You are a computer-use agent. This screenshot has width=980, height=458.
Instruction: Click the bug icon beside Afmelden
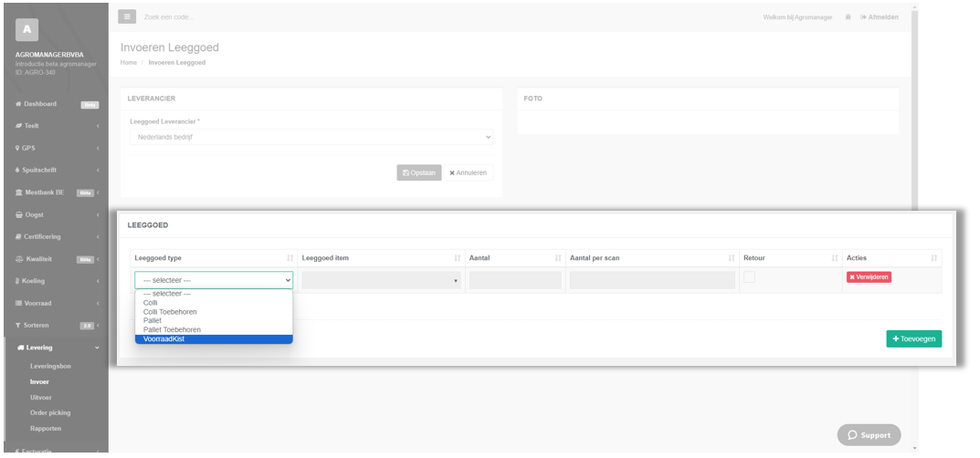click(848, 17)
